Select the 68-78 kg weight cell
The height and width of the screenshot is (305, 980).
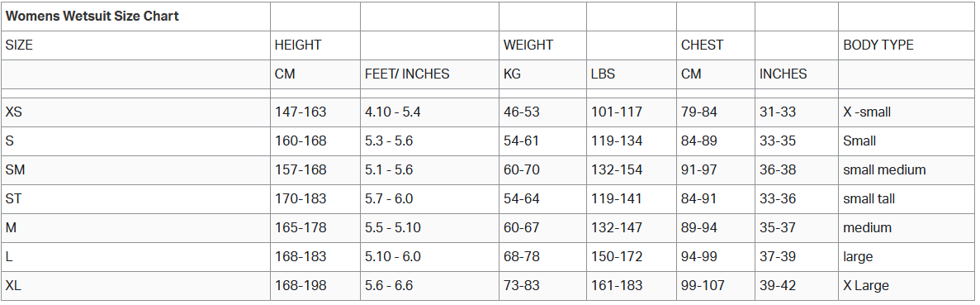point(522,257)
